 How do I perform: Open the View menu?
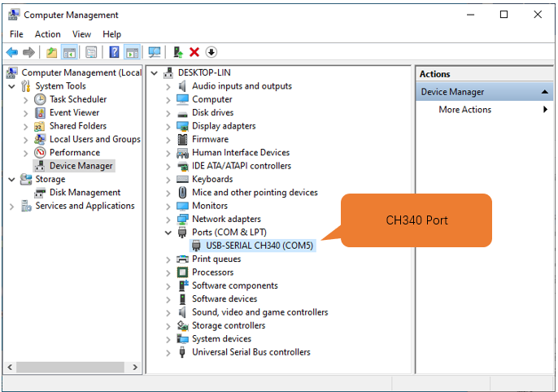[81, 34]
